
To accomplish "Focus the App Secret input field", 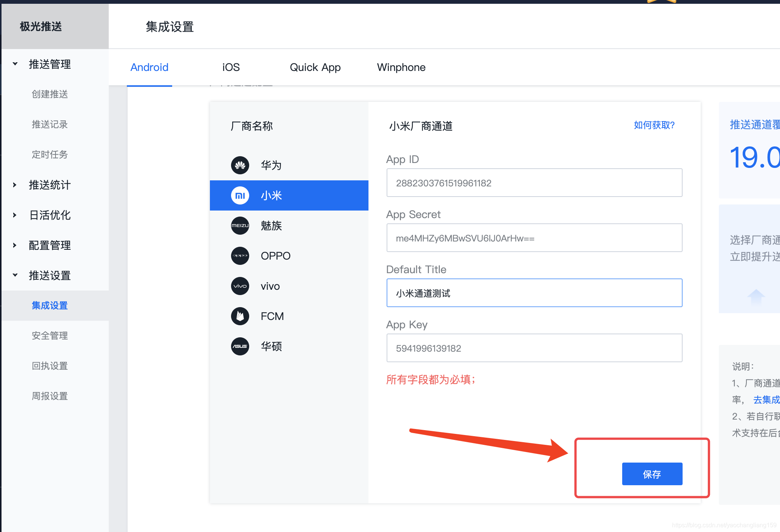I will pyautogui.click(x=534, y=238).
